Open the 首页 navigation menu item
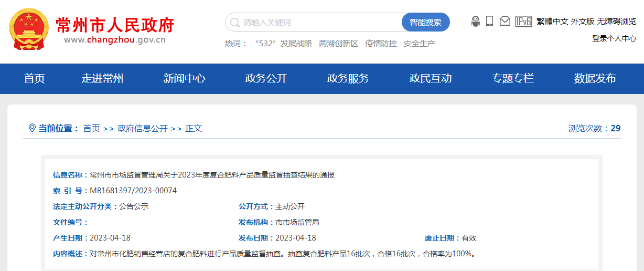The width and height of the screenshot is (644, 271). pyautogui.click(x=35, y=79)
